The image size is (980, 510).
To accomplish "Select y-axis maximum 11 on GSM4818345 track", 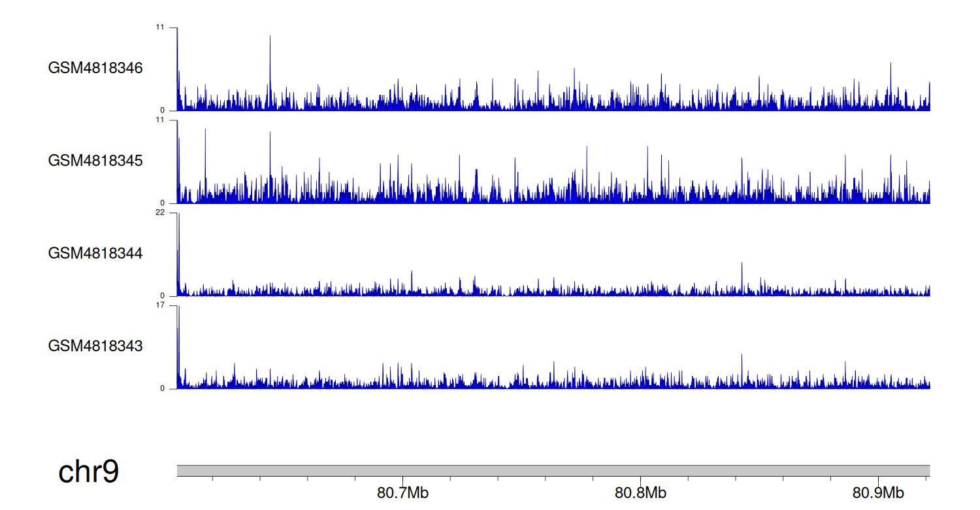I will [x=159, y=120].
